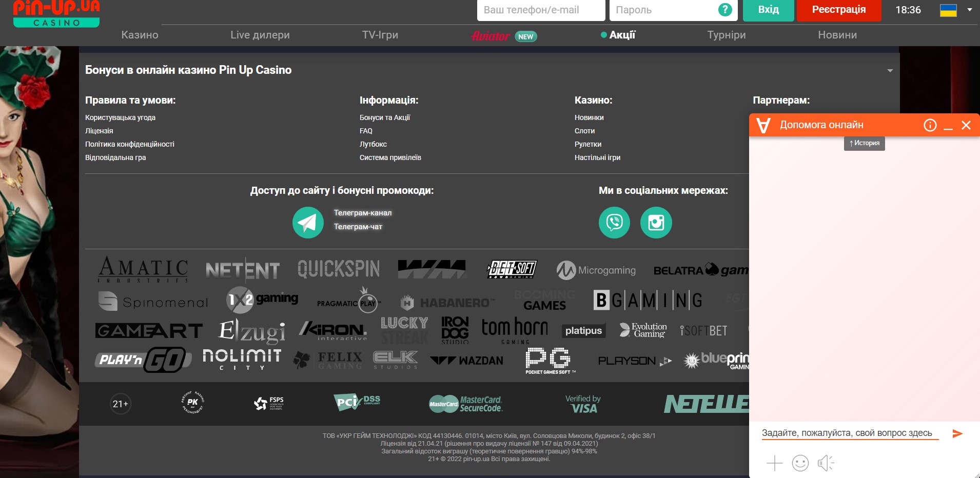Expand the Бонуси в онлайн казино section arrow
The width and height of the screenshot is (980, 478).
click(x=890, y=71)
